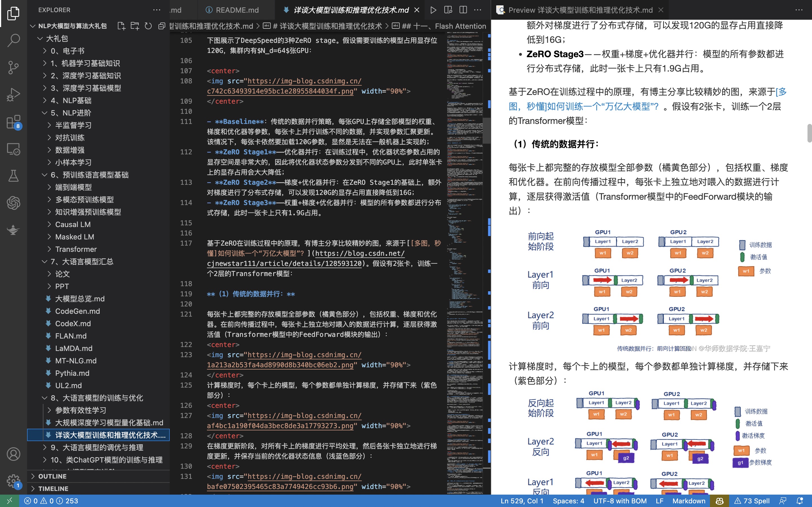The image size is (812, 507).
Task: Click the Markdown language mode button
Action: click(x=689, y=501)
